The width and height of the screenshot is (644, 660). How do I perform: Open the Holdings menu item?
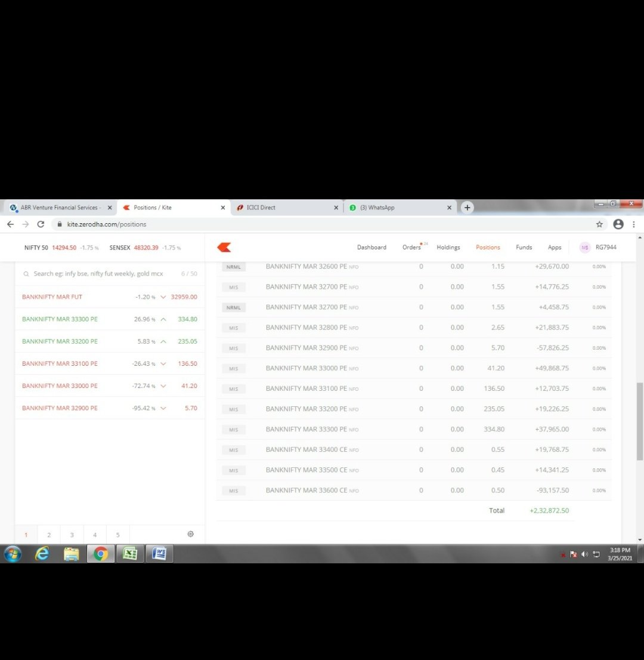(x=448, y=248)
